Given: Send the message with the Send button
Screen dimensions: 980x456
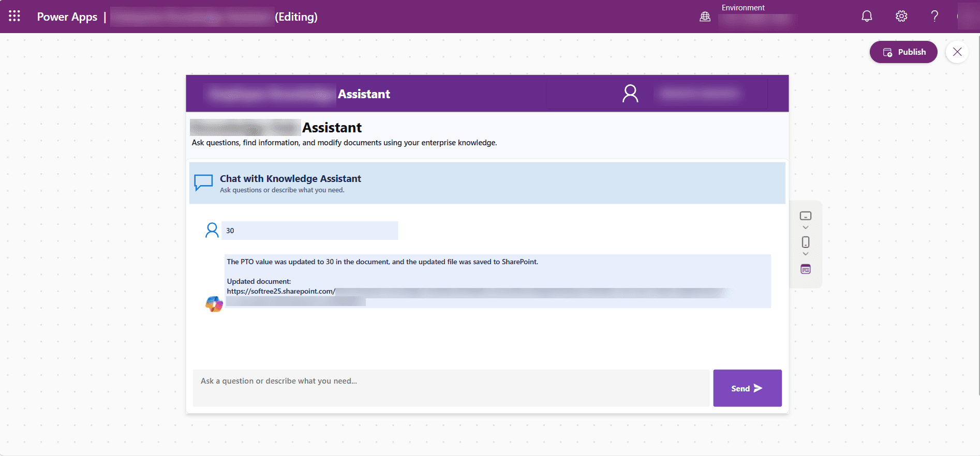Looking at the screenshot, I should 747,388.
